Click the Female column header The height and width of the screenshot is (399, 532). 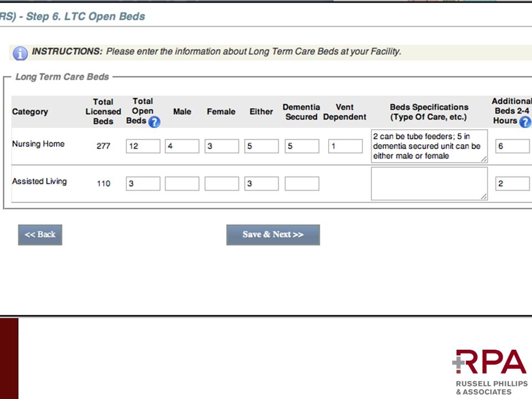pyautogui.click(x=221, y=111)
